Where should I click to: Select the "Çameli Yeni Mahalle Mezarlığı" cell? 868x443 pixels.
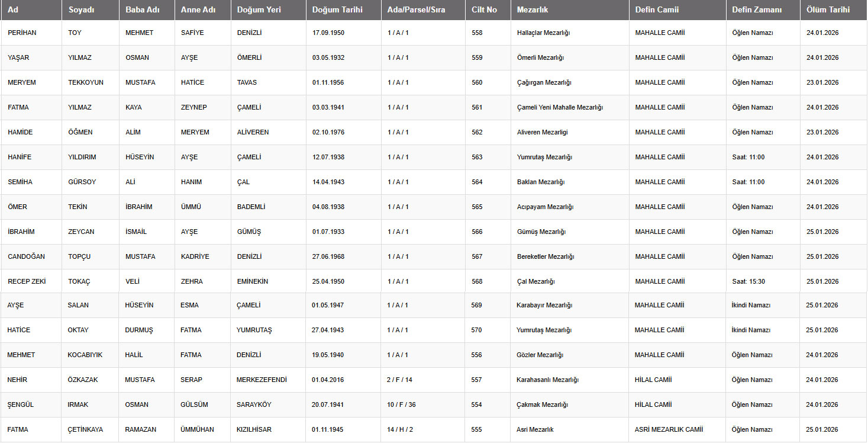tap(560, 107)
